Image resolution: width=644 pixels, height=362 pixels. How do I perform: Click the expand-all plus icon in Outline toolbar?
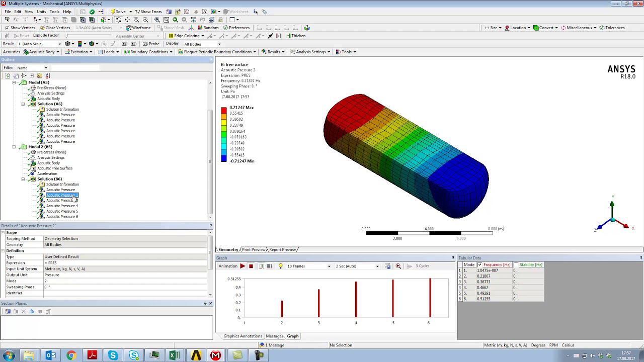[32, 75]
